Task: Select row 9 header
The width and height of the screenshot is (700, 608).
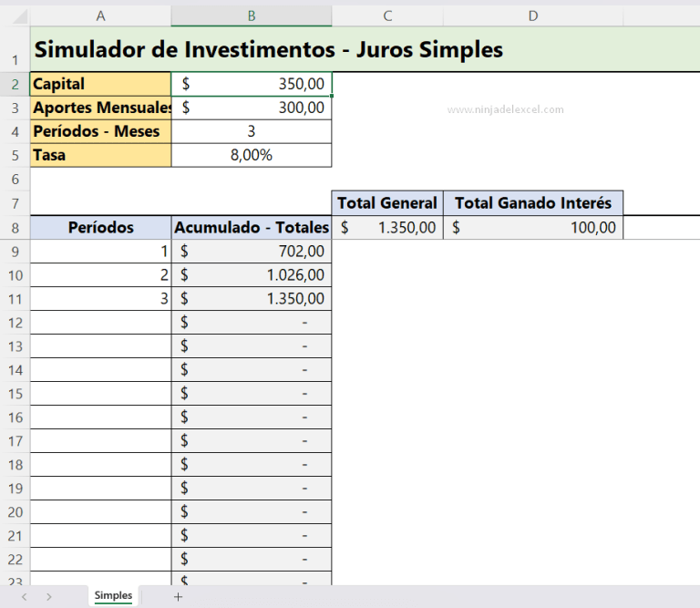Action: click(15, 252)
